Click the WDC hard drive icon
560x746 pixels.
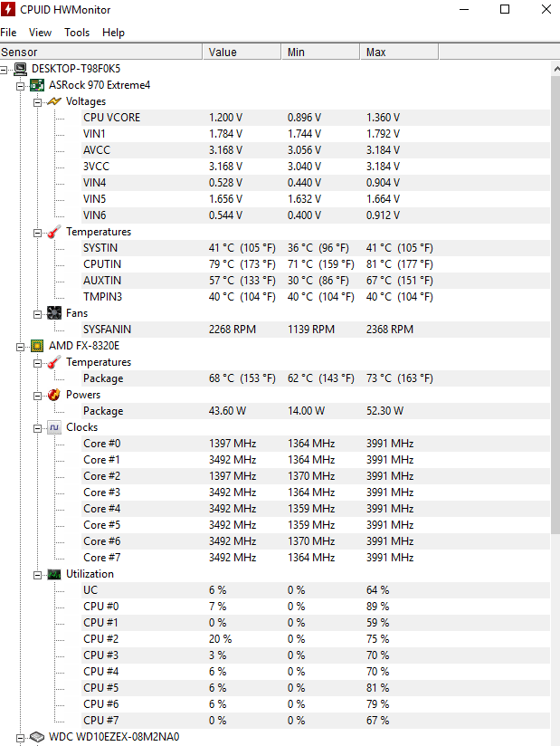point(37,737)
